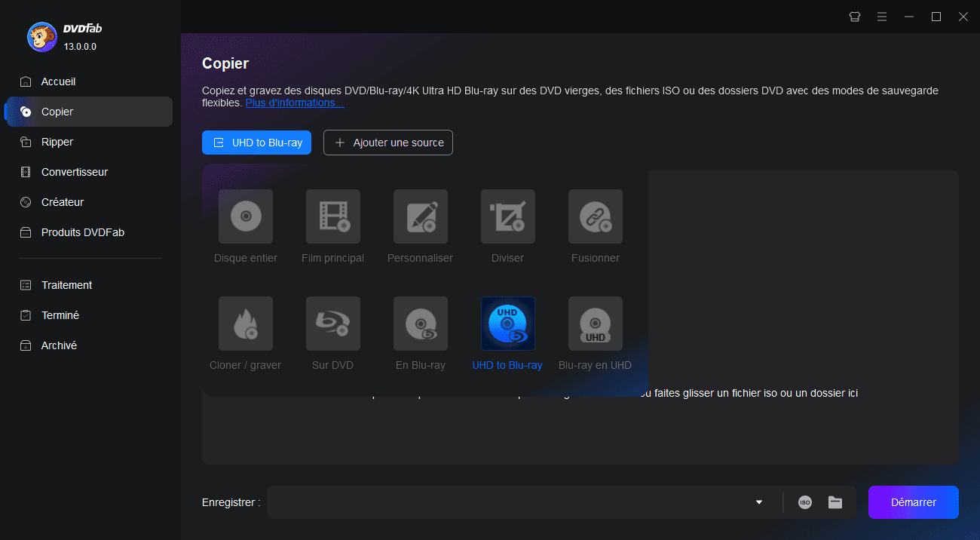Image resolution: width=980 pixels, height=540 pixels.
Task: Click the Film principal label
Action: tap(332, 258)
